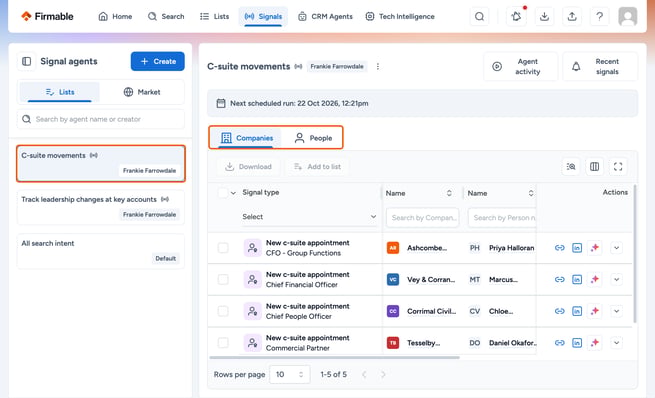This screenshot has height=398, width=655.
Task: Click the Firmable logo
Action: pos(47,16)
